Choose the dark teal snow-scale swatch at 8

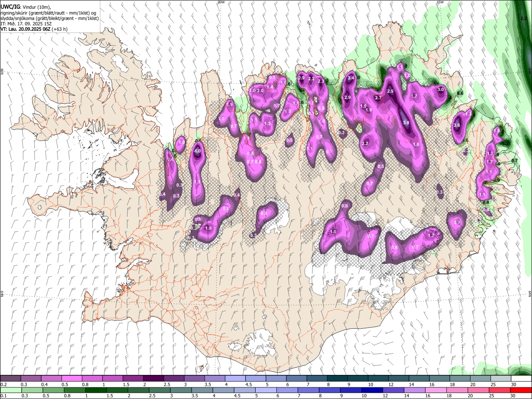tap(337, 378)
